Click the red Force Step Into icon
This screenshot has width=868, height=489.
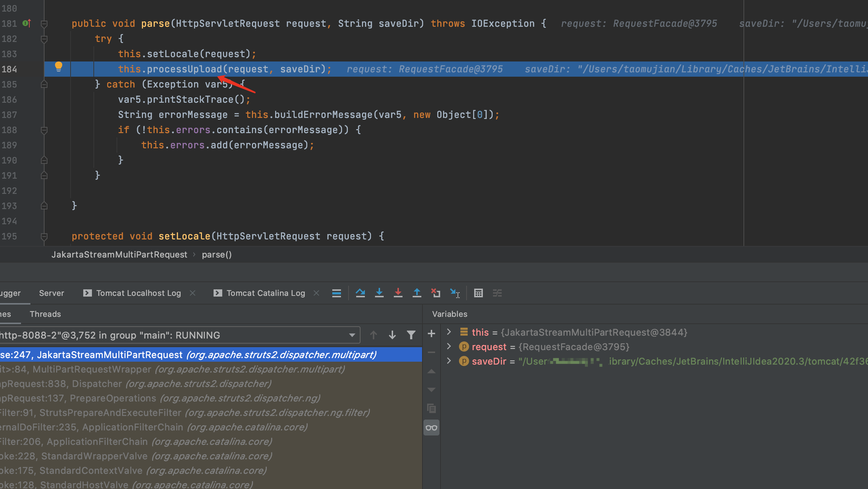click(398, 293)
